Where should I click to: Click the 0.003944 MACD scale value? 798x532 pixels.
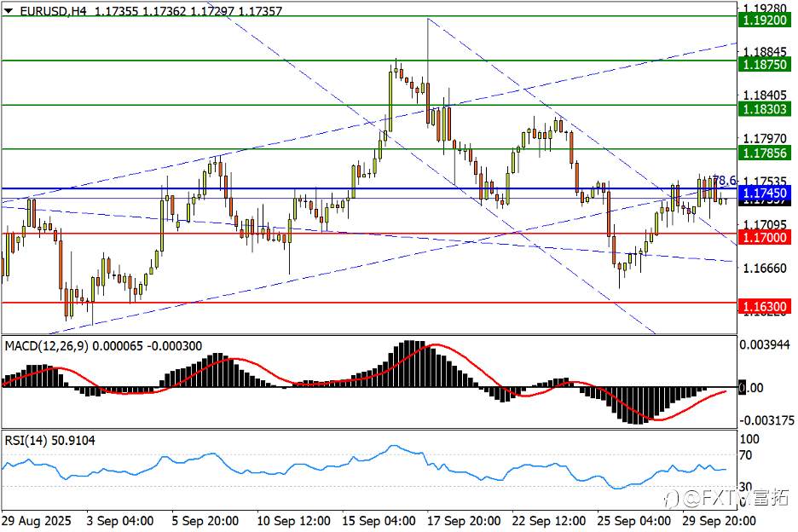[765, 344]
